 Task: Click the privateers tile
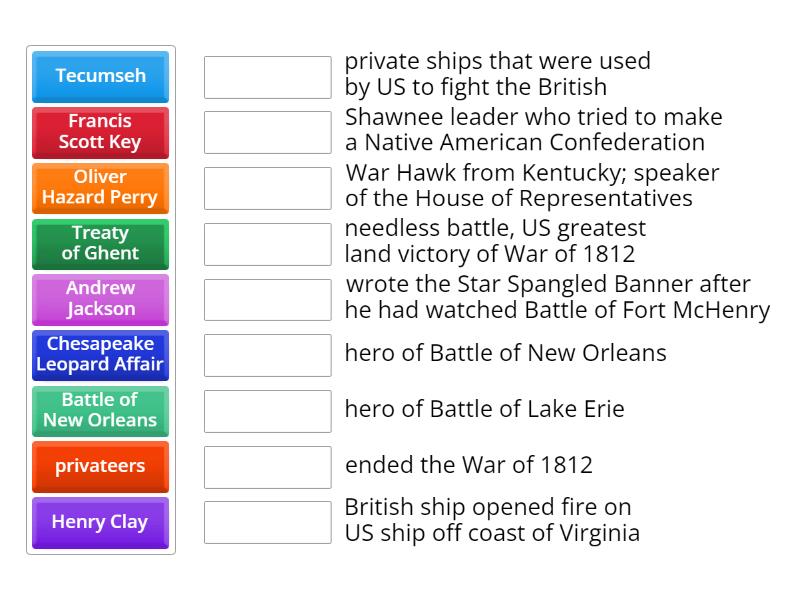click(100, 467)
